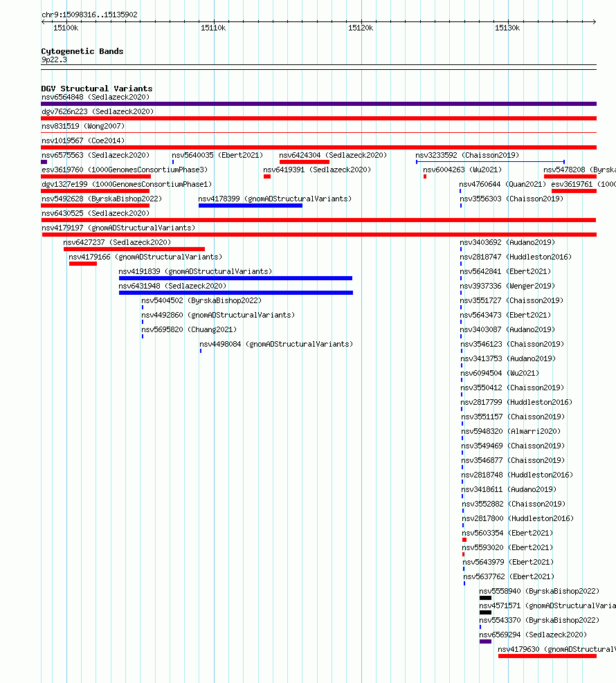Click nsv3551727 (Chaisson2019) label
The height and width of the screenshot is (683, 616).
tap(512, 300)
